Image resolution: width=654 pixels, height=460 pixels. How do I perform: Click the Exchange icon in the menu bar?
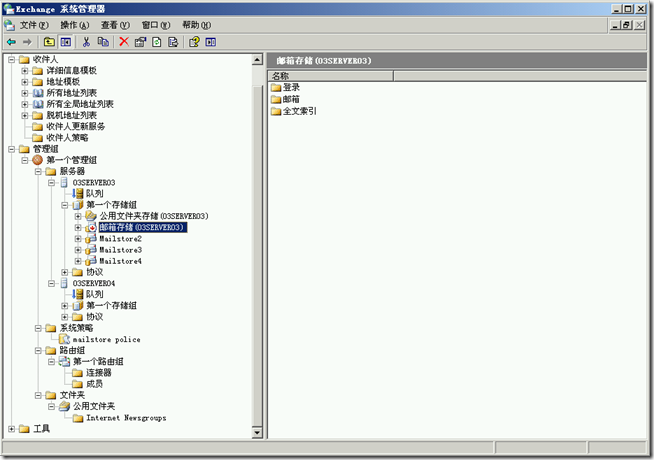tap(9, 25)
